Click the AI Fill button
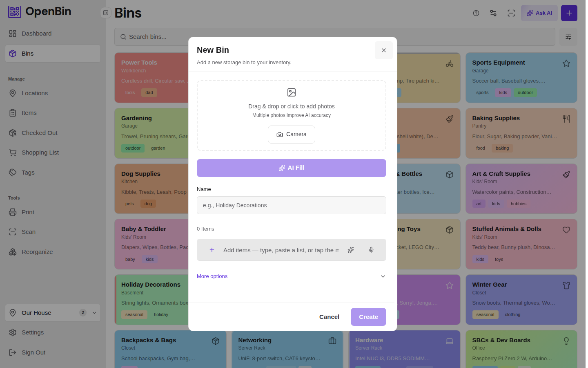 pos(292,168)
